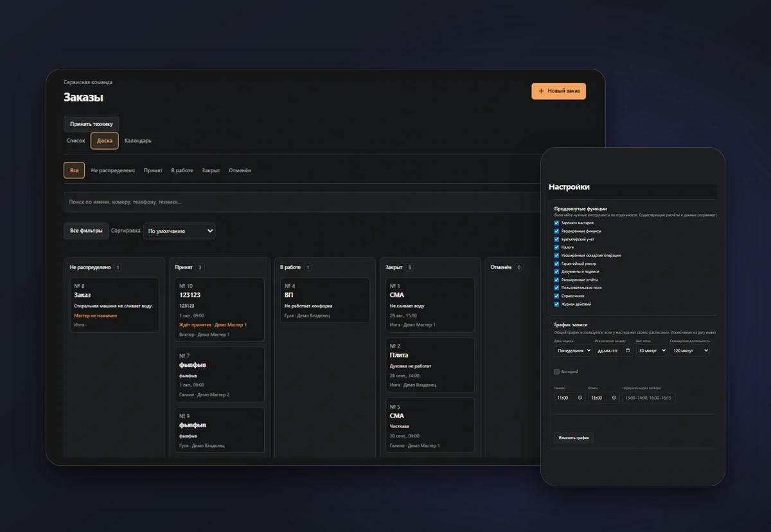Image resolution: width=771 pixels, height=532 pixels.
Task: Filter by Не распределено status tab
Action: tap(113, 170)
